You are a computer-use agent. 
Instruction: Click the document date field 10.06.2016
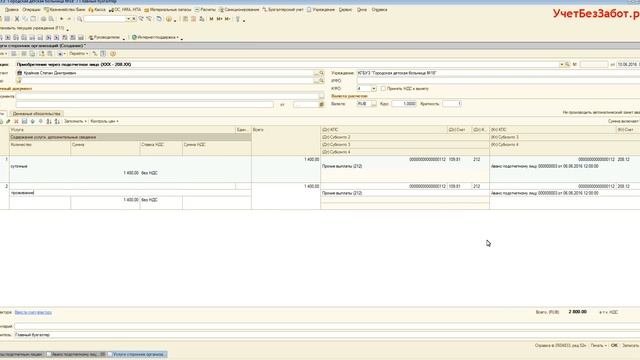[x=627, y=64]
